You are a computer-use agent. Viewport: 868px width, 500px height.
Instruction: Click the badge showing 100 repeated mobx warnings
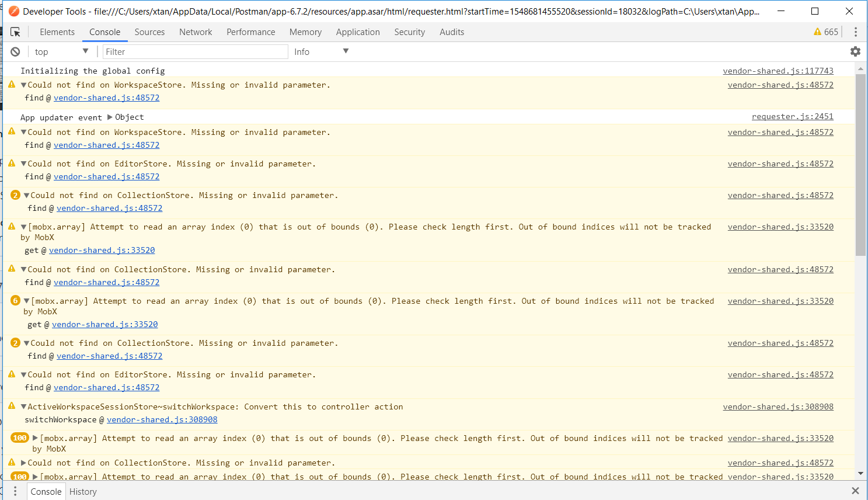[19, 437]
